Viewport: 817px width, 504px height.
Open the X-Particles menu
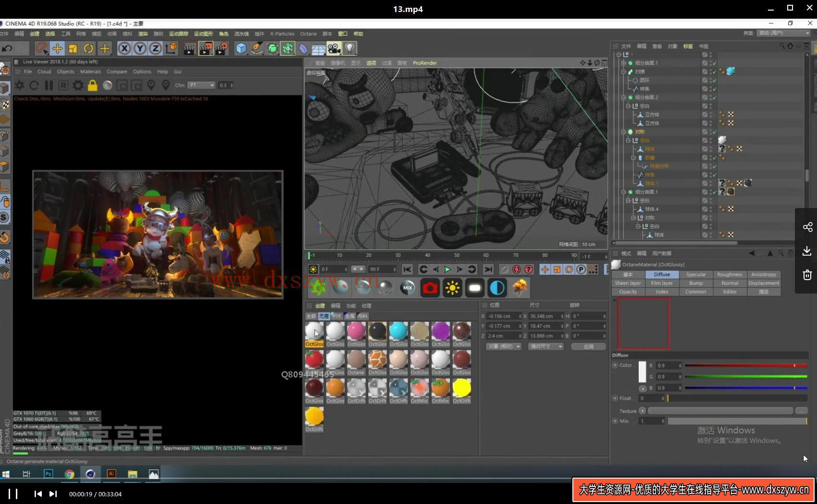[282, 34]
